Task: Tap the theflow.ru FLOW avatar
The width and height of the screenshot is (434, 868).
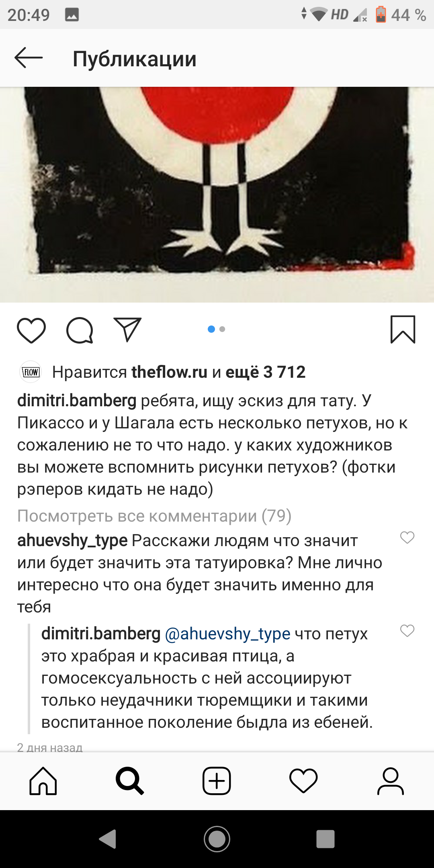Action: coord(31,372)
